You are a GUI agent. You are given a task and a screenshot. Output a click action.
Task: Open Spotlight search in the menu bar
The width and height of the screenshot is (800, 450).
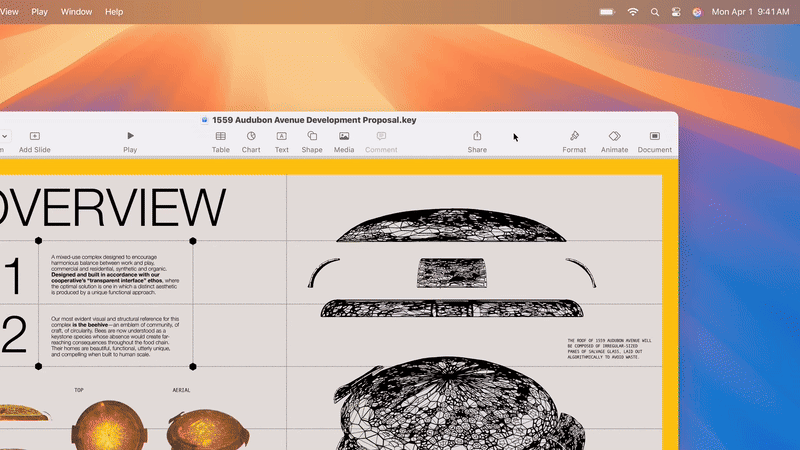pos(655,12)
